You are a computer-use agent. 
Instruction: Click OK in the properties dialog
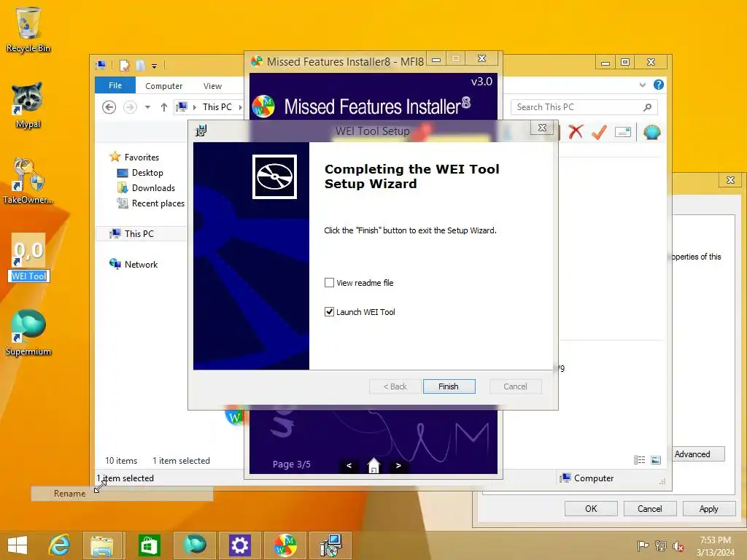click(x=591, y=508)
